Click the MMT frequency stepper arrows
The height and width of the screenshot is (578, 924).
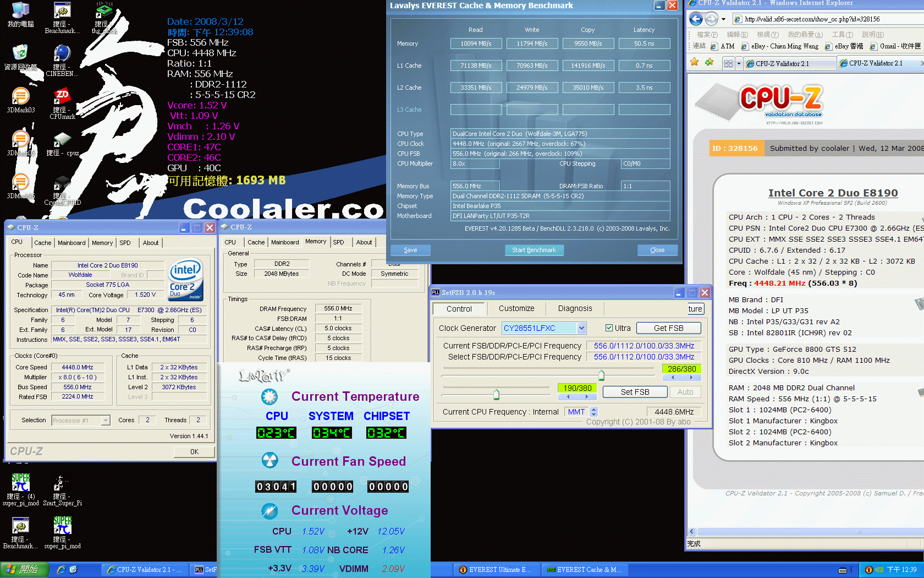(593, 412)
